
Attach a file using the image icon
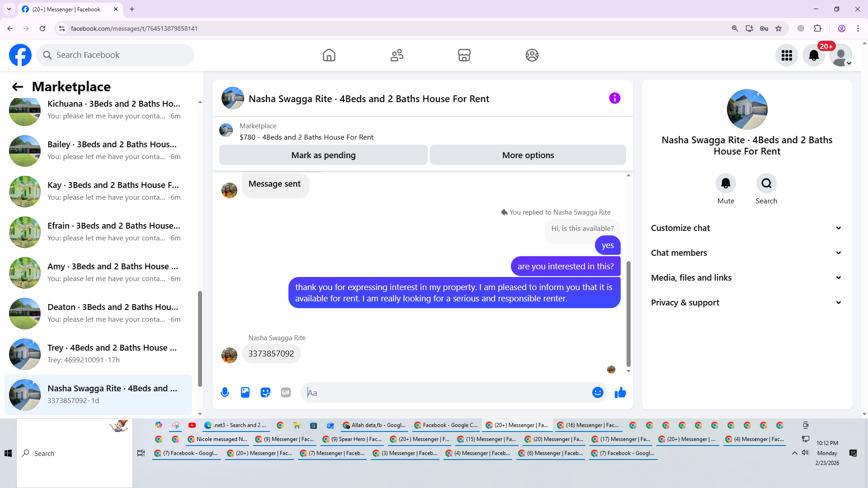tap(245, 393)
